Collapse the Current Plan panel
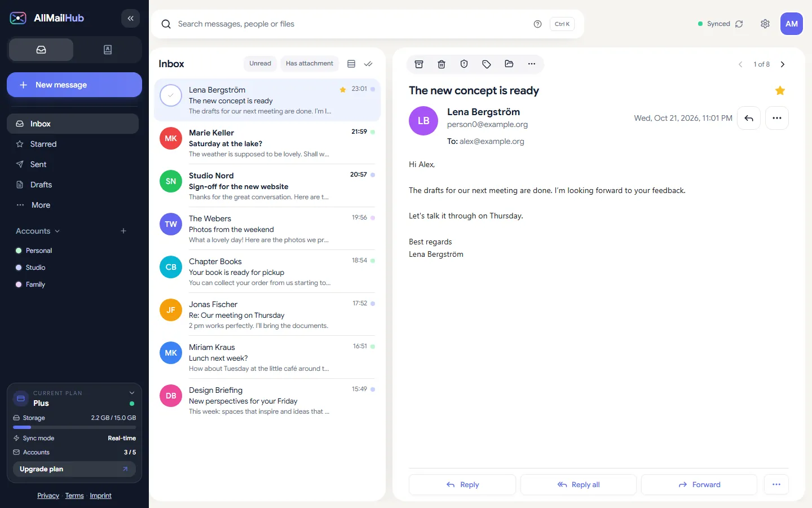 tap(132, 393)
